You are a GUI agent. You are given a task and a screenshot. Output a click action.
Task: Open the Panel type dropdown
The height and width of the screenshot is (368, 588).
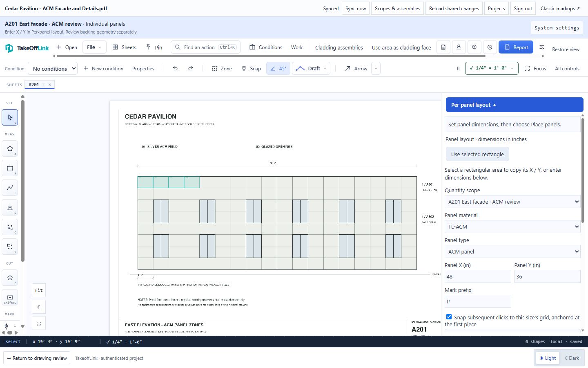pyautogui.click(x=512, y=251)
